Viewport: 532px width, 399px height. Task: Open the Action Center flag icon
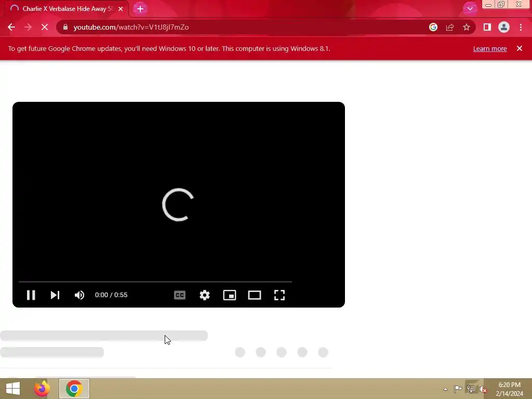(458, 389)
